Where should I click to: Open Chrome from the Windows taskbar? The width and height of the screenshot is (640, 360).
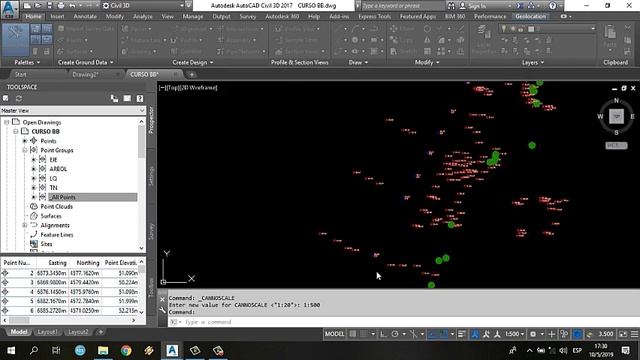(x=126, y=350)
